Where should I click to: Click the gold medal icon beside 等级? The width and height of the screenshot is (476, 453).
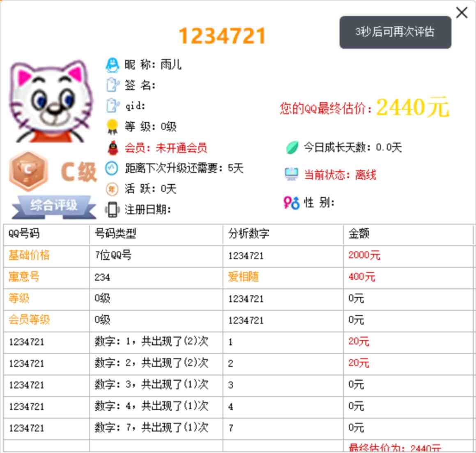[x=112, y=127]
